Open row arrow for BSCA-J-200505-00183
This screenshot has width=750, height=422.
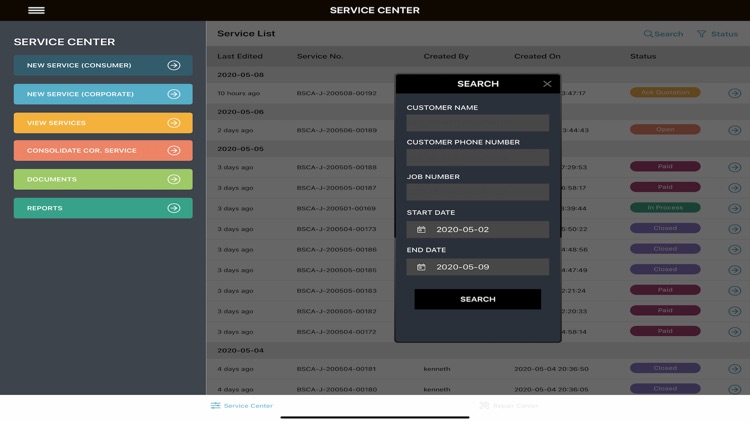[x=735, y=291]
